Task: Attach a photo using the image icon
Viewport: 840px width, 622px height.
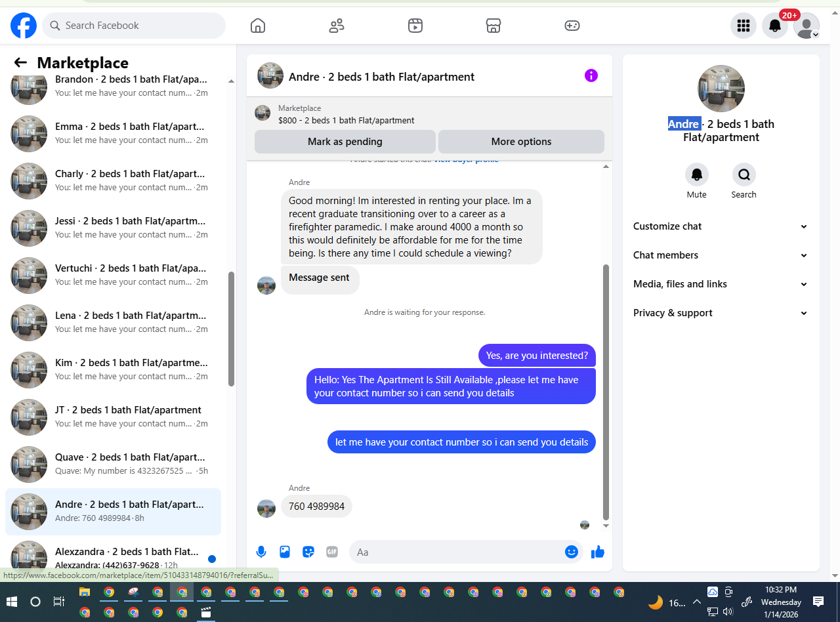Action: tap(285, 552)
